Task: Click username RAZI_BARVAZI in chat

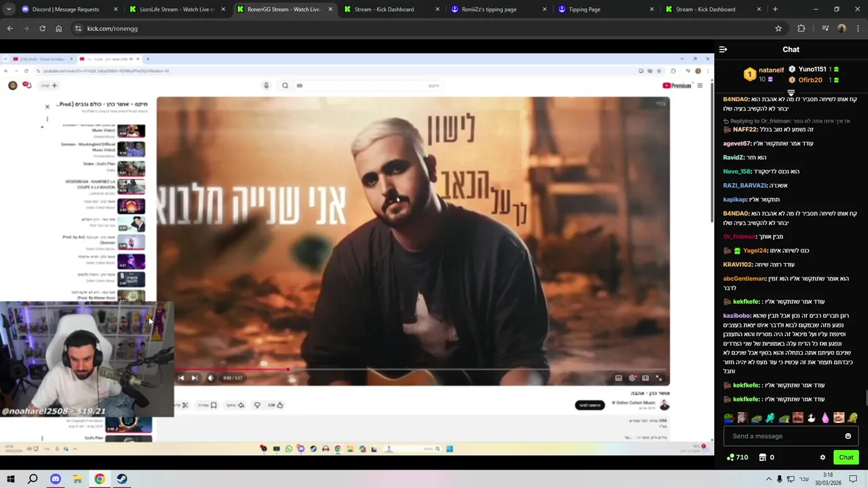Action: coord(744,185)
